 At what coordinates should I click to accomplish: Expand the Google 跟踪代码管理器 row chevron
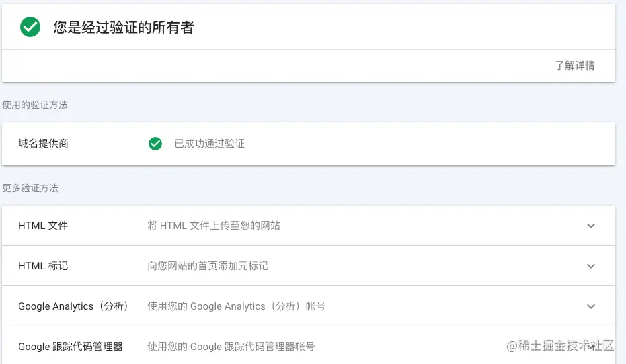coord(591,347)
